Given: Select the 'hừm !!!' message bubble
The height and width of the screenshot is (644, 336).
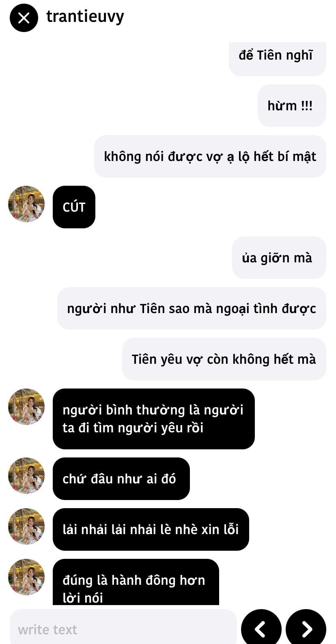Looking at the screenshot, I should [x=292, y=105].
